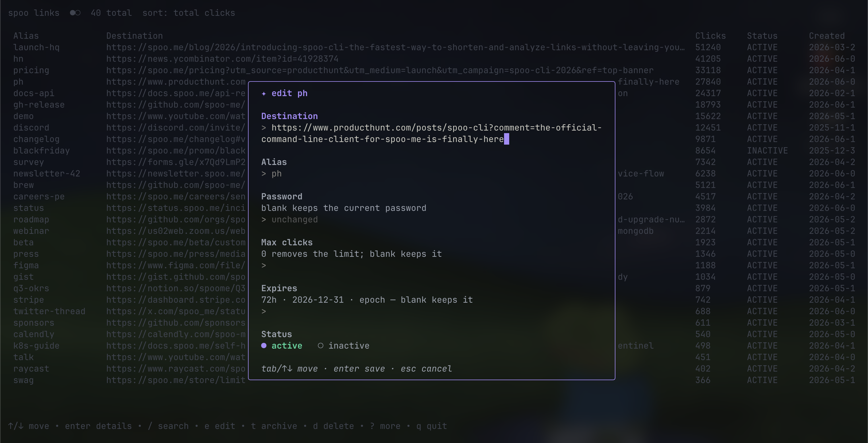
Task: Click the spoo links title
Action: tap(34, 13)
